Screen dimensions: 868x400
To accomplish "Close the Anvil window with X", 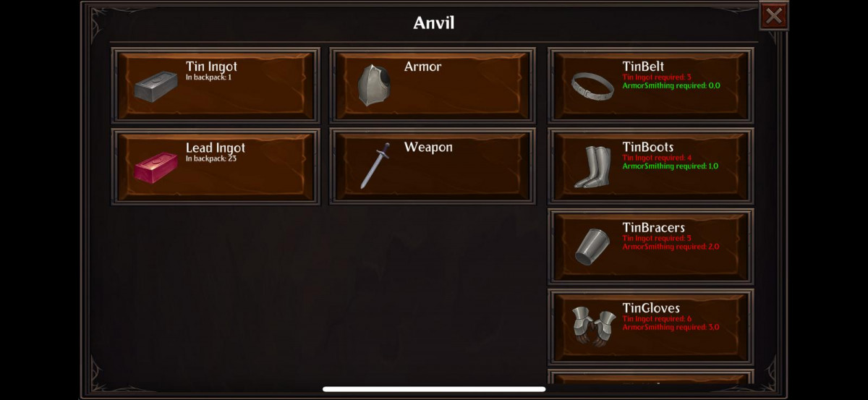I will [774, 15].
